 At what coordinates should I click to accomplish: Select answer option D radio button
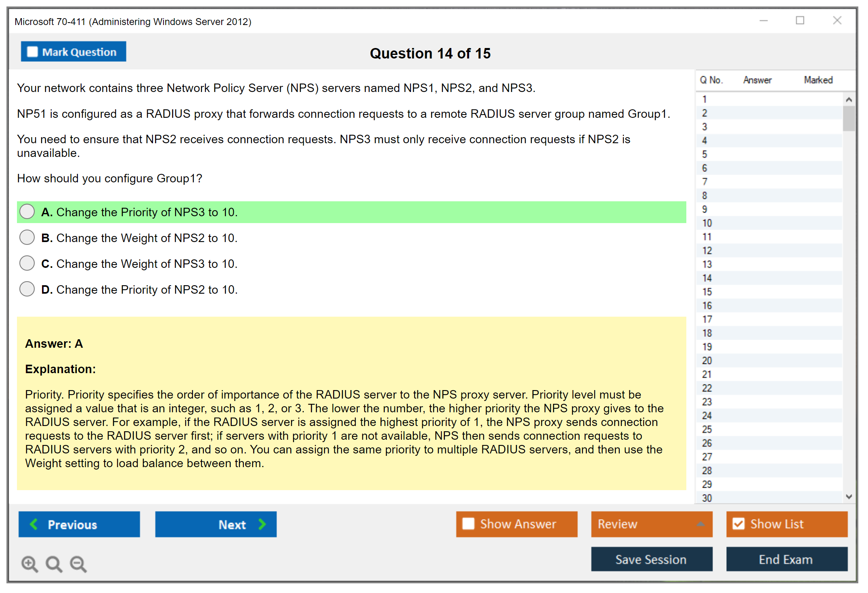click(x=27, y=289)
